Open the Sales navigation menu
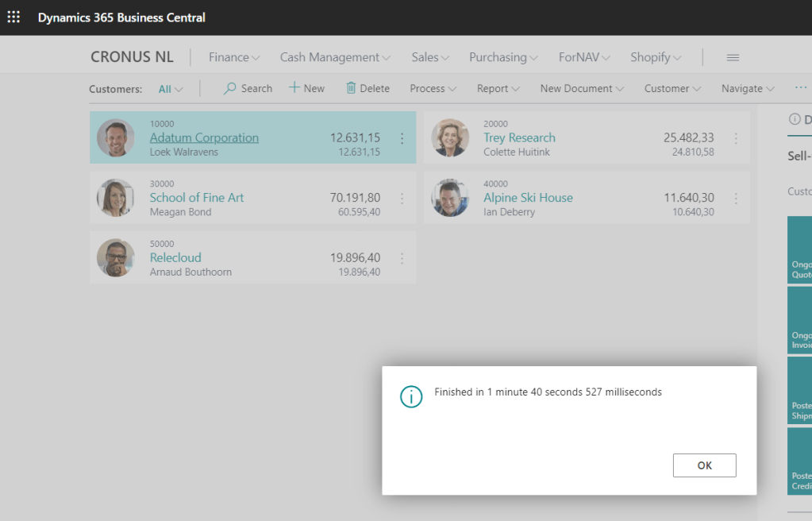 click(430, 57)
